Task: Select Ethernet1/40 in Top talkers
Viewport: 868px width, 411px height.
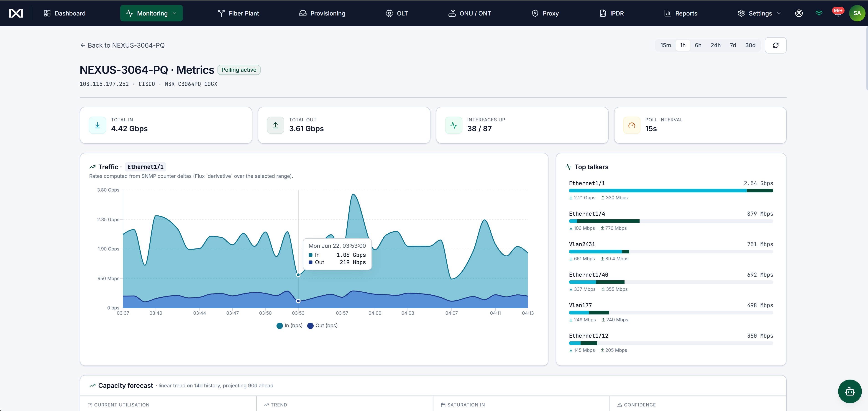Action: [x=589, y=275]
